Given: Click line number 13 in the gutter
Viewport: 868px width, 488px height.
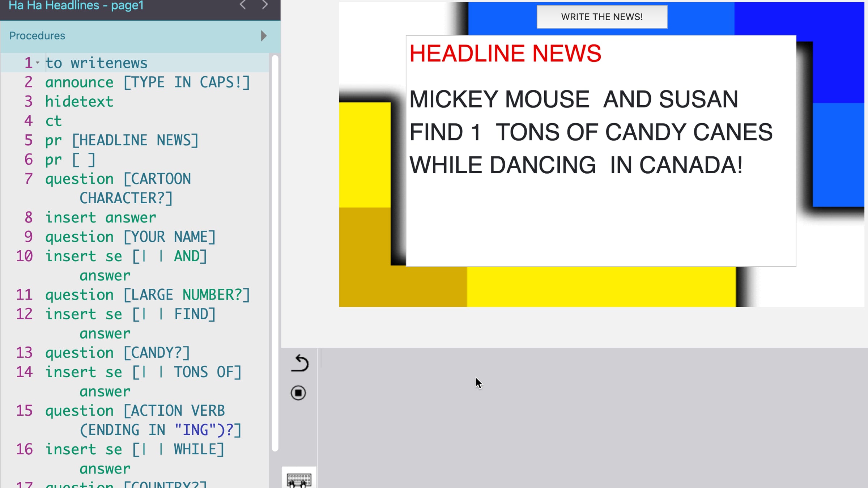Looking at the screenshot, I should [24, 353].
